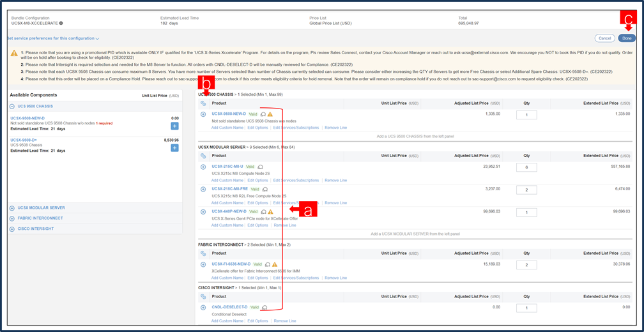644x332 pixels.
Task: Click Edit Options under UCSX-215C-M8-FRE
Action: (x=257, y=203)
